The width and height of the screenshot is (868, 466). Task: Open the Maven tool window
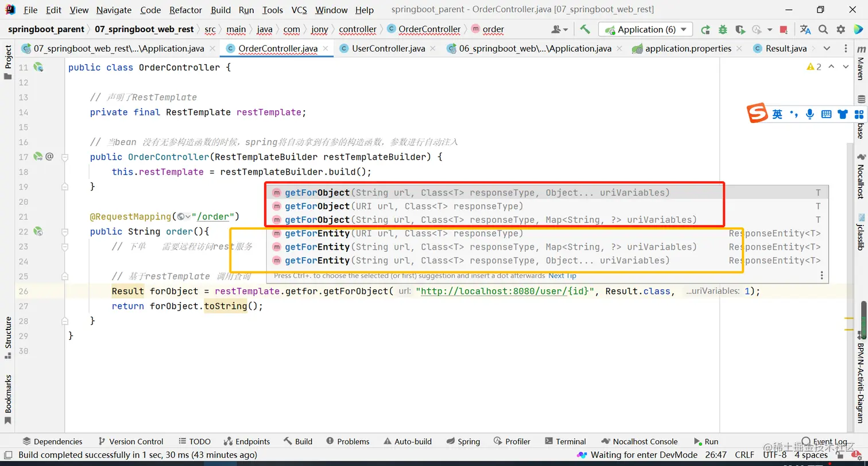coord(861,64)
